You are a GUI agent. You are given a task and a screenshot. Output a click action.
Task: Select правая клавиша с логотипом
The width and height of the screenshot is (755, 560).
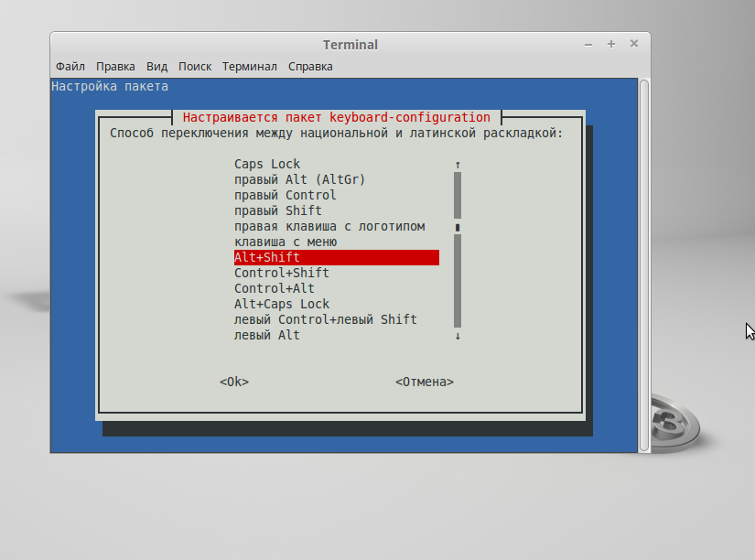[329, 226]
